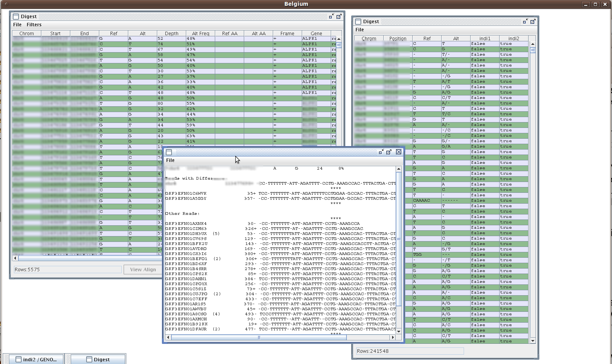
Task: Sort by the Alt Freq column header
Action: tap(200, 34)
